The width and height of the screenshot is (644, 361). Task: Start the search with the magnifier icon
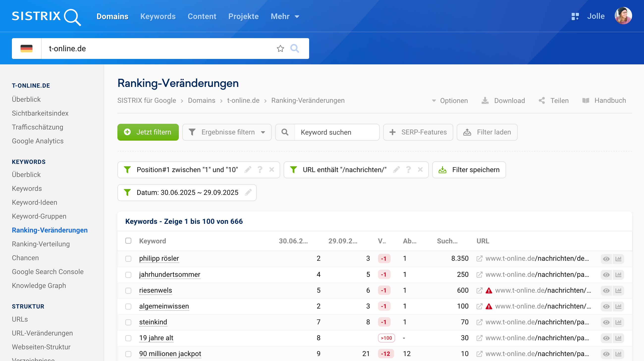tap(295, 49)
